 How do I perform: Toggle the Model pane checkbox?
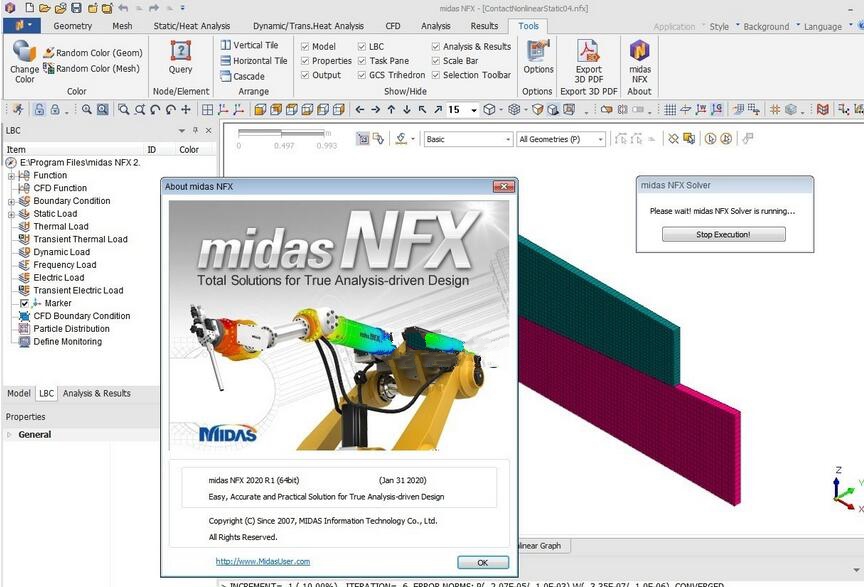tap(305, 46)
